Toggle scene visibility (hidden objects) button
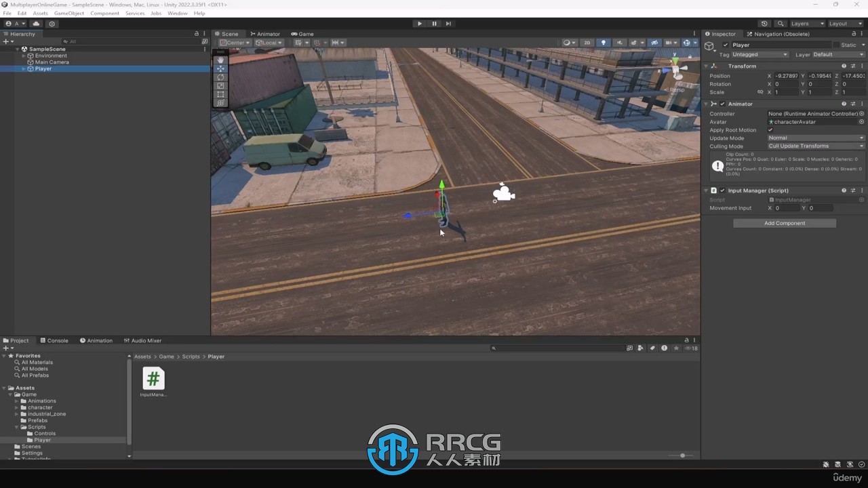Screen dimensions: 868x488 click(654, 43)
